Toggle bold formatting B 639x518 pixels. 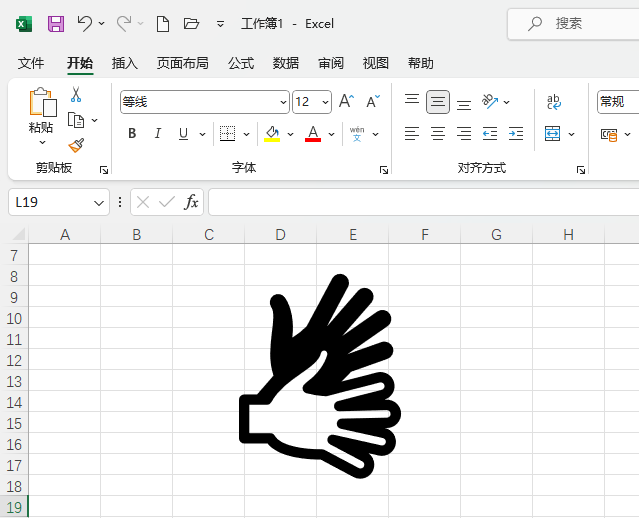pos(132,133)
